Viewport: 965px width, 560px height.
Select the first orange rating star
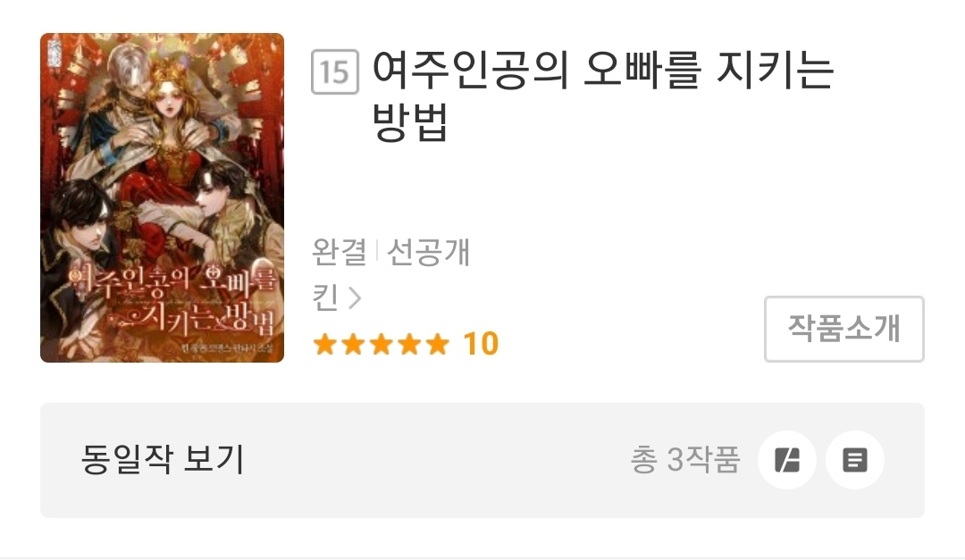[324, 344]
